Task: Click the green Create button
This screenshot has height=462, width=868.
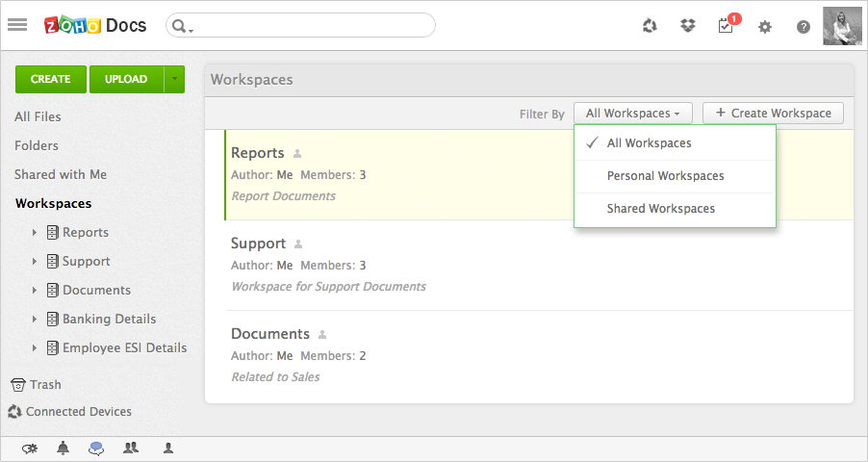Action: point(50,79)
